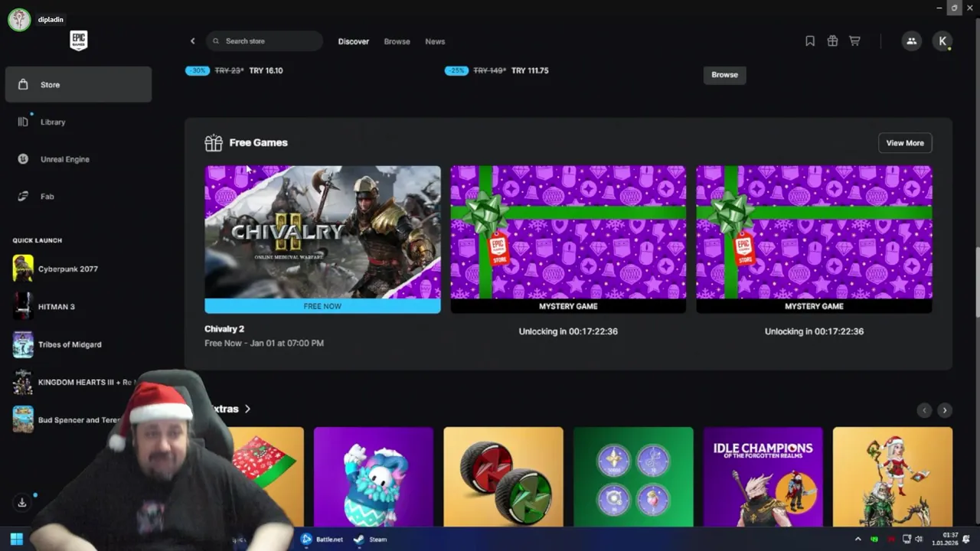This screenshot has height=551, width=980.
Task: Go to previous carousel items arrow
Action: (924, 410)
